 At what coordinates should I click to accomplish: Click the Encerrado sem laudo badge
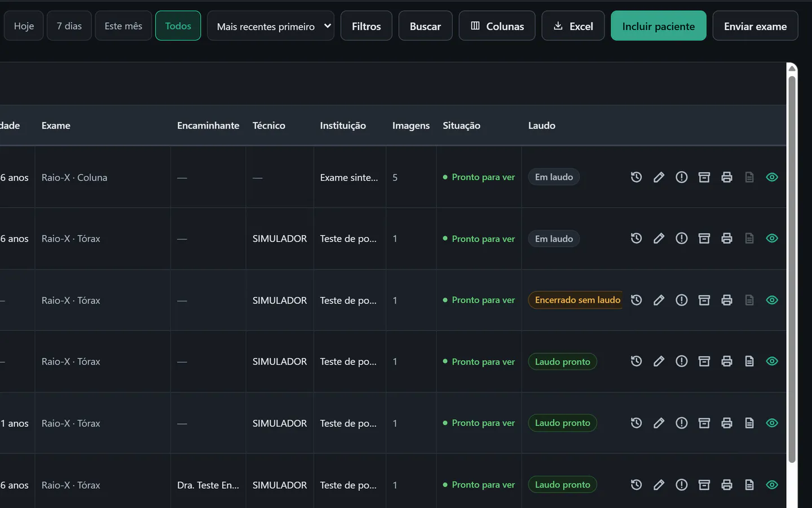[576, 300]
